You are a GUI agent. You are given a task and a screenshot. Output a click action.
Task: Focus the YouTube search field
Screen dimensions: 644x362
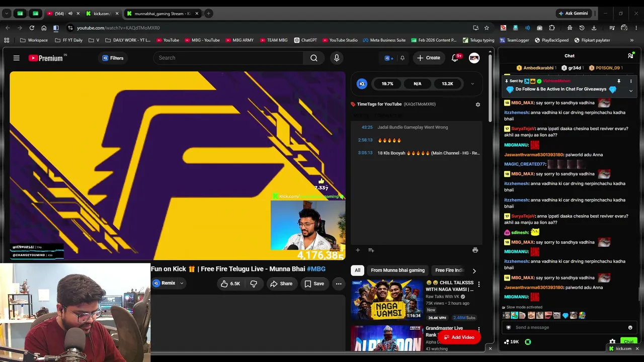[x=228, y=58]
